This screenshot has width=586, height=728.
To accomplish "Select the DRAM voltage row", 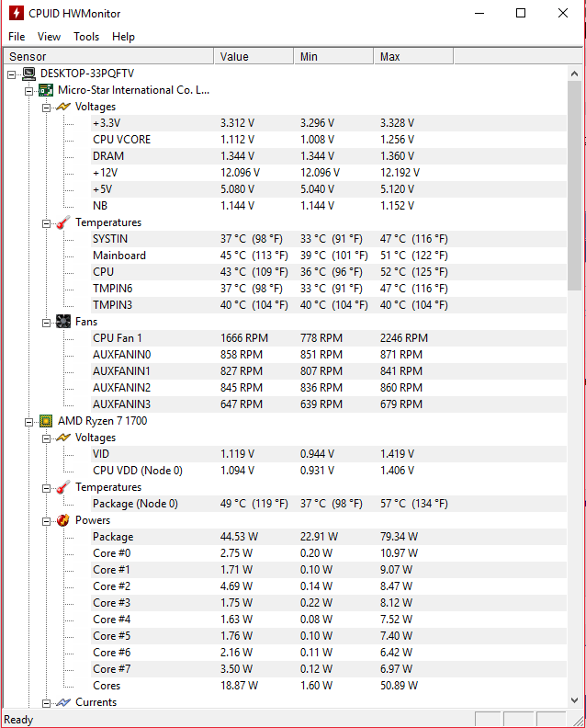I will click(329, 156).
